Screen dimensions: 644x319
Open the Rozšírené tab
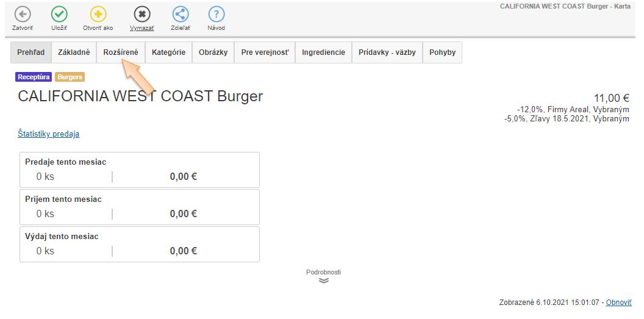121,52
